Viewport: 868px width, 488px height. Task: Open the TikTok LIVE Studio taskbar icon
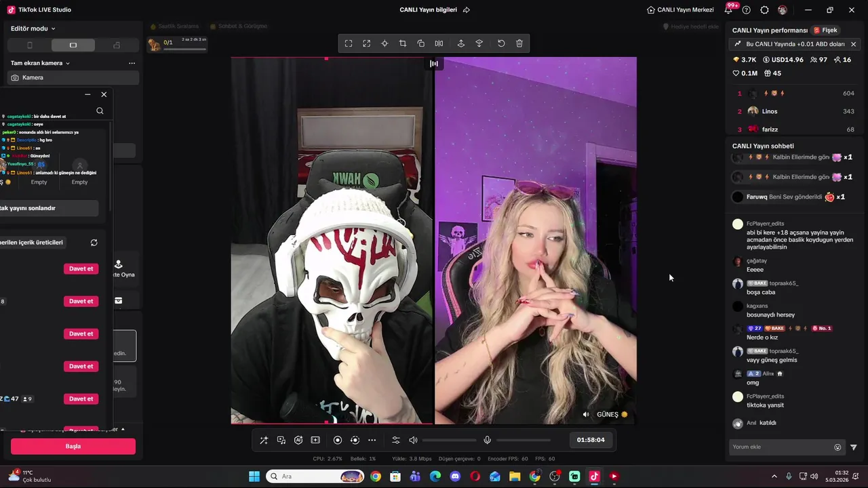click(594, 476)
